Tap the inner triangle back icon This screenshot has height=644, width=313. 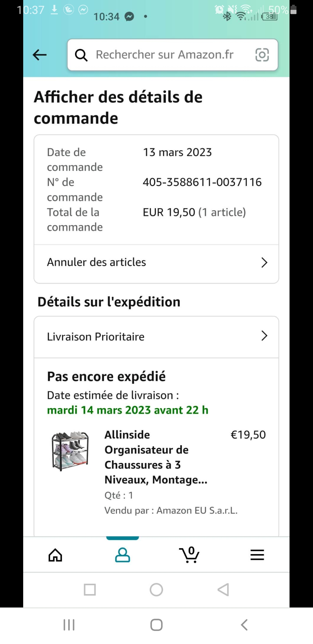(x=223, y=590)
